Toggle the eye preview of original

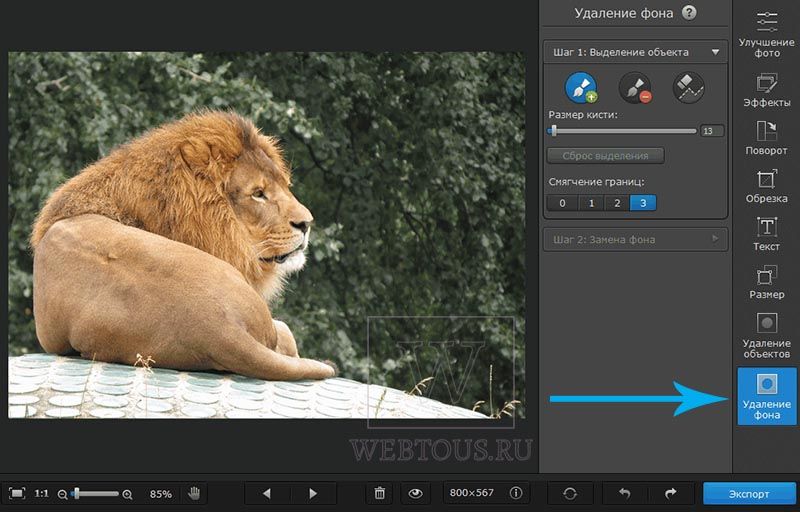(415, 493)
